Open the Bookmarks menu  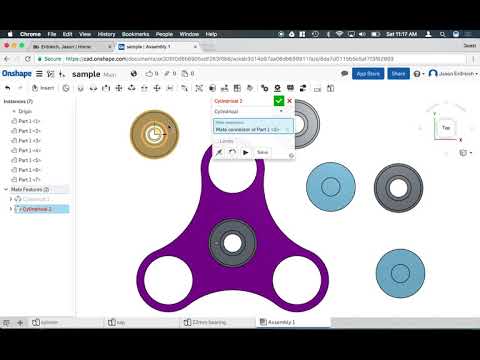point(135,34)
